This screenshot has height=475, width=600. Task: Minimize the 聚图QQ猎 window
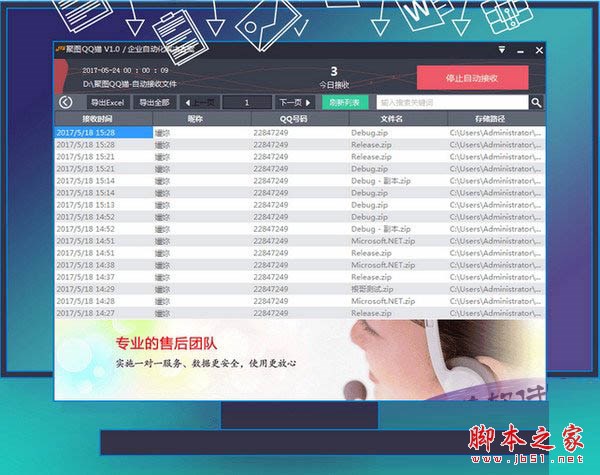coord(520,49)
